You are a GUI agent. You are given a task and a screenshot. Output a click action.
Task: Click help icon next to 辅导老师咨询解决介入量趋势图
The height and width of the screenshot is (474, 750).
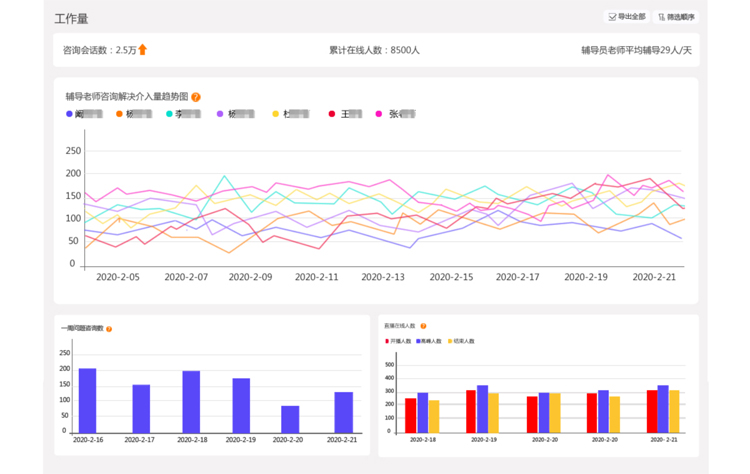tap(196, 97)
